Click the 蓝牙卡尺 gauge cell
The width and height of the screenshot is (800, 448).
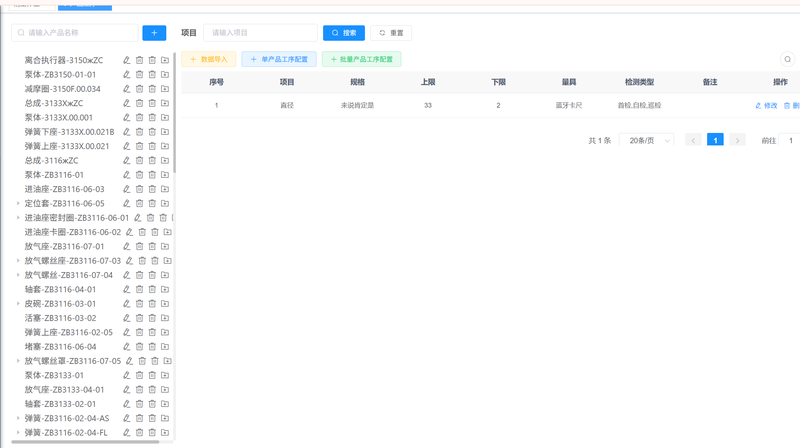569,106
